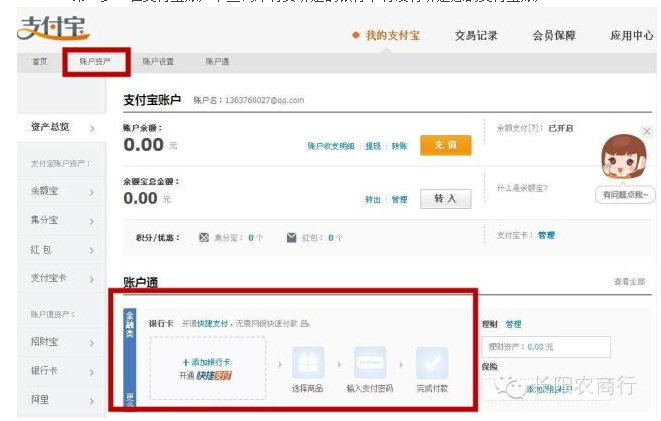Click 管理 link beside 转出

(399, 199)
